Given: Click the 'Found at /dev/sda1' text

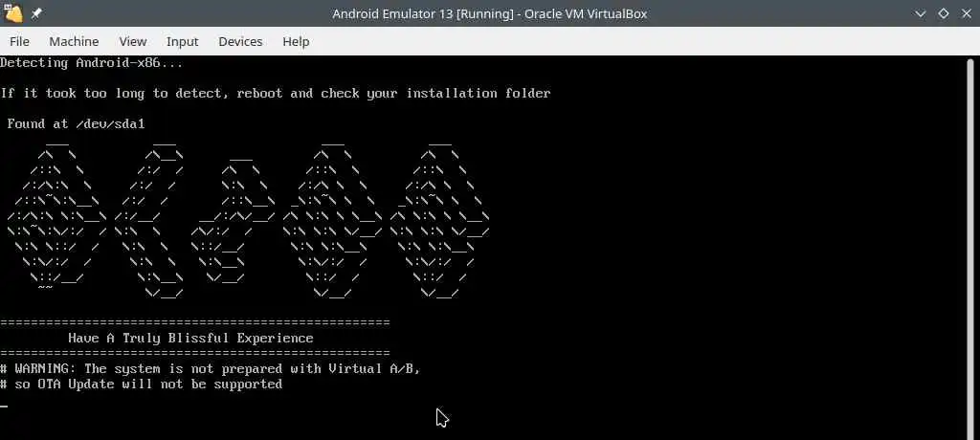Looking at the screenshot, I should (76, 123).
